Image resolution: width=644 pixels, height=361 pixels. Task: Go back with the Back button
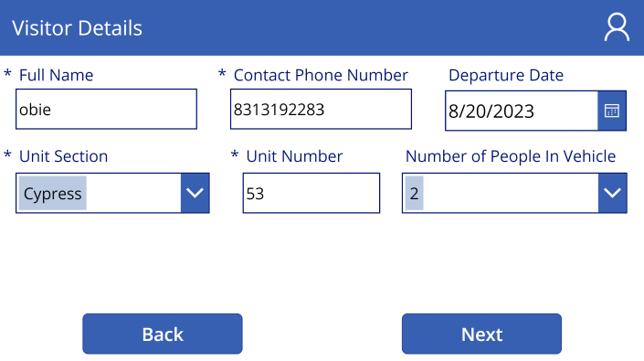(x=163, y=334)
